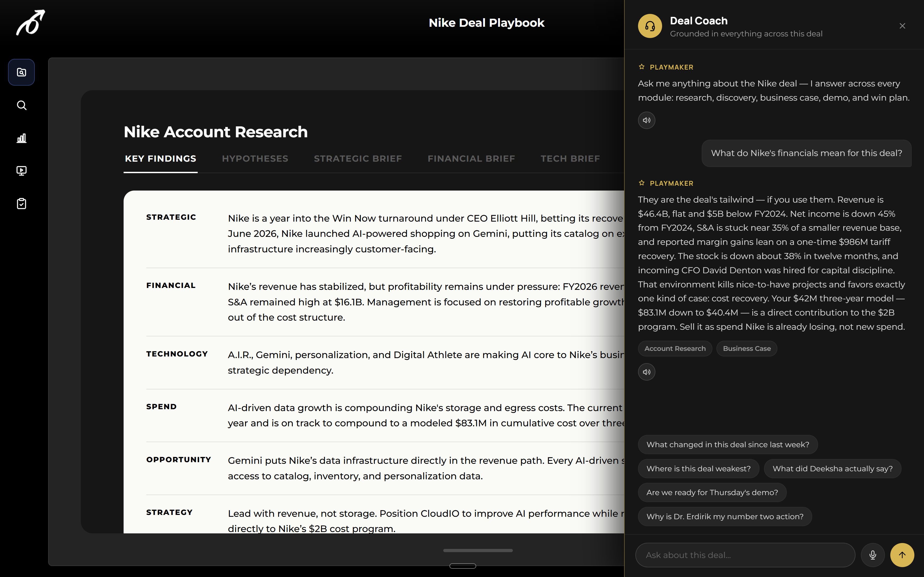This screenshot has height=577, width=924.
Task: Click the FINANCIAL finding label
Action: pos(171,286)
